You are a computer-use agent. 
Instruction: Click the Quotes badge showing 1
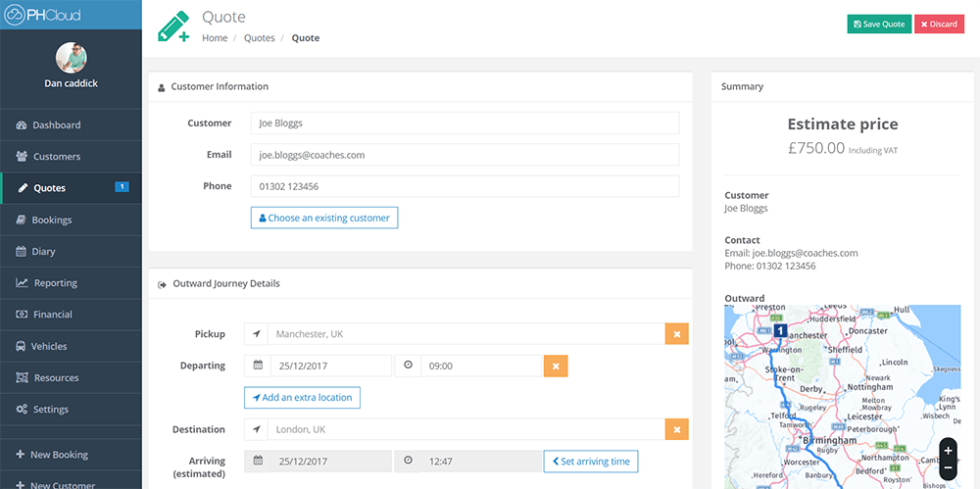[x=122, y=186]
